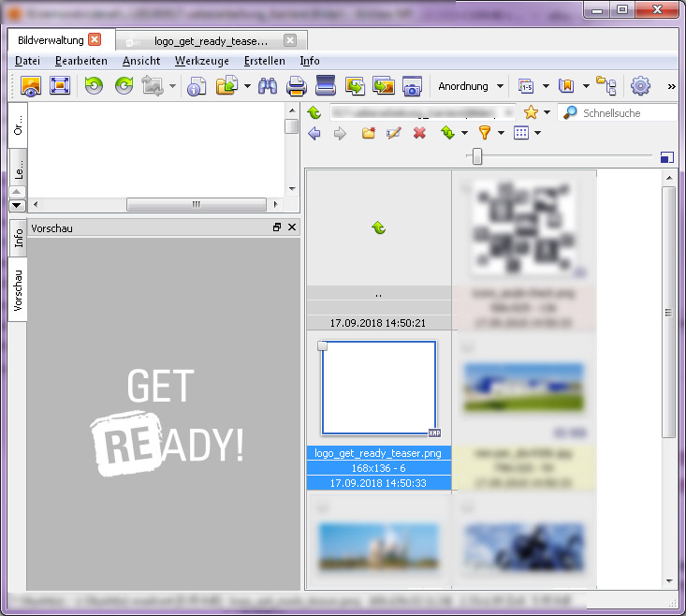The width and height of the screenshot is (686, 616).
Task: Click the binoculars search icon
Action: pyautogui.click(x=268, y=86)
